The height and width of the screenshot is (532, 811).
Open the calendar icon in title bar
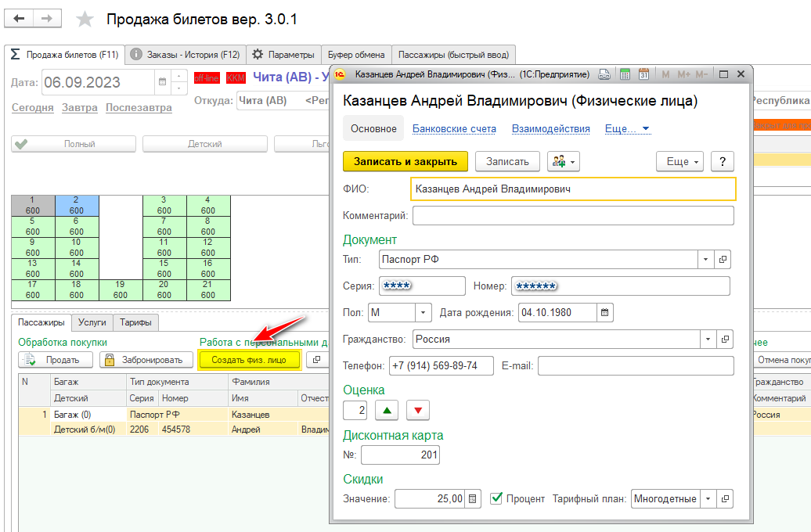coord(643,74)
